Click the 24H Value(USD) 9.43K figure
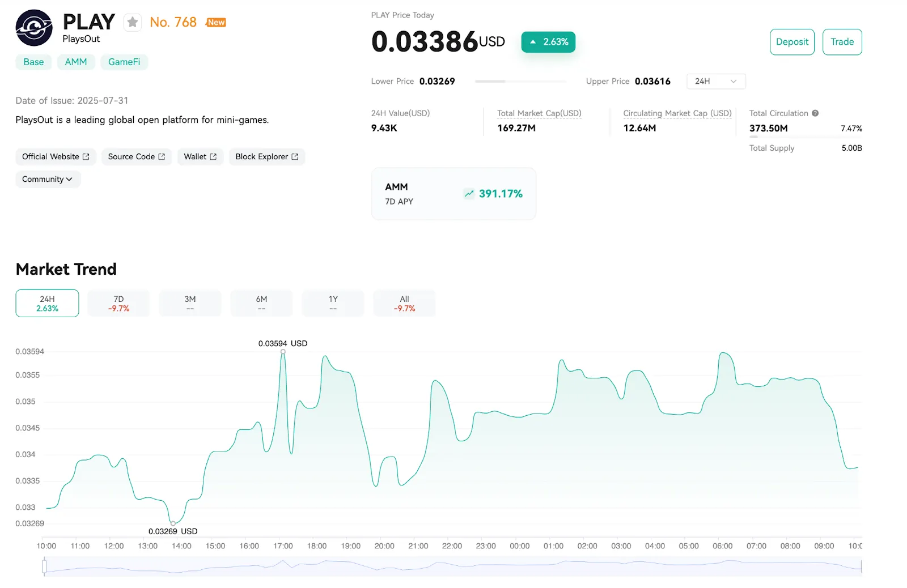This screenshot has width=907, height=588. click(x=384, y=128)
